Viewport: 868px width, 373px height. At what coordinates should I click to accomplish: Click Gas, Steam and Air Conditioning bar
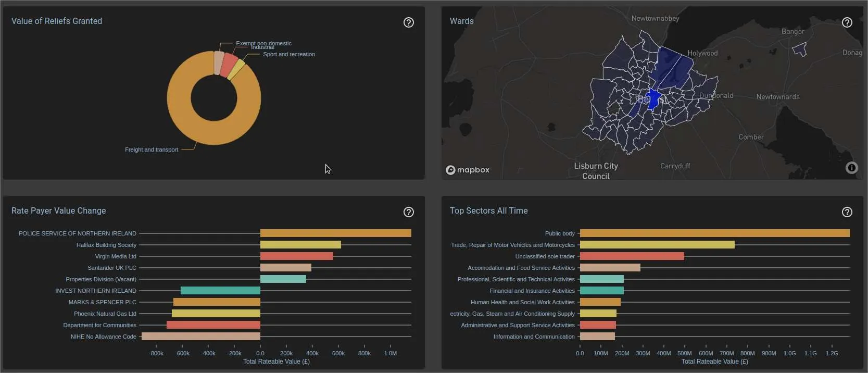click(598, 314)
